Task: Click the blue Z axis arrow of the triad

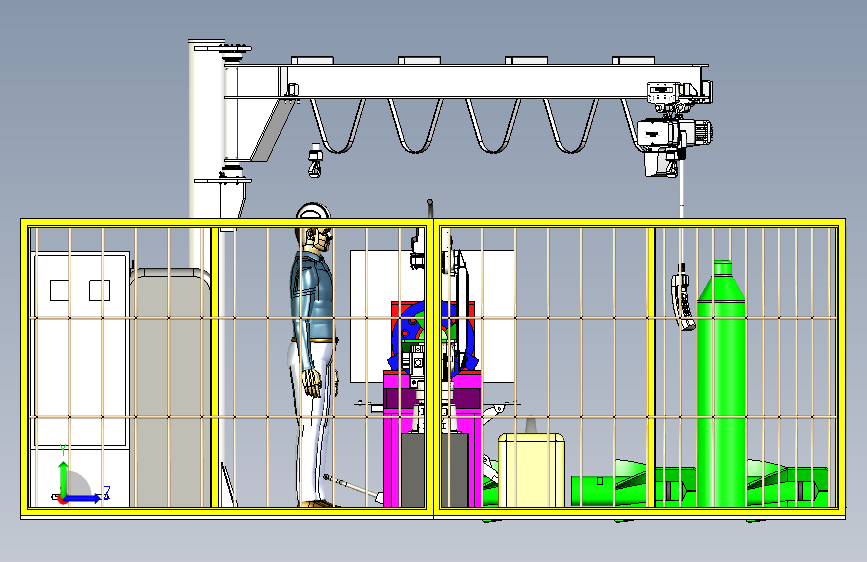Action: pyautogui.click(x=83, y=498)
